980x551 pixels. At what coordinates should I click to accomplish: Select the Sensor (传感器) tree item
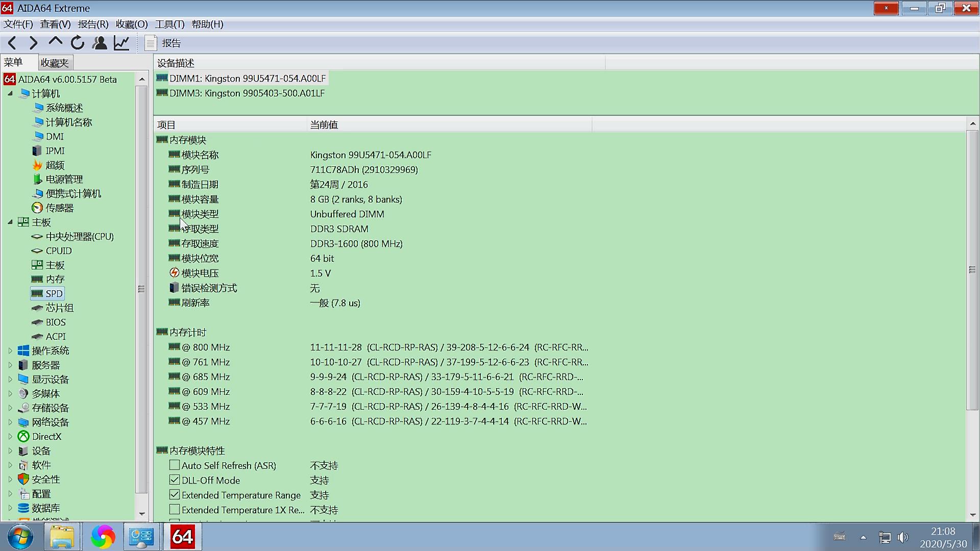59,208
